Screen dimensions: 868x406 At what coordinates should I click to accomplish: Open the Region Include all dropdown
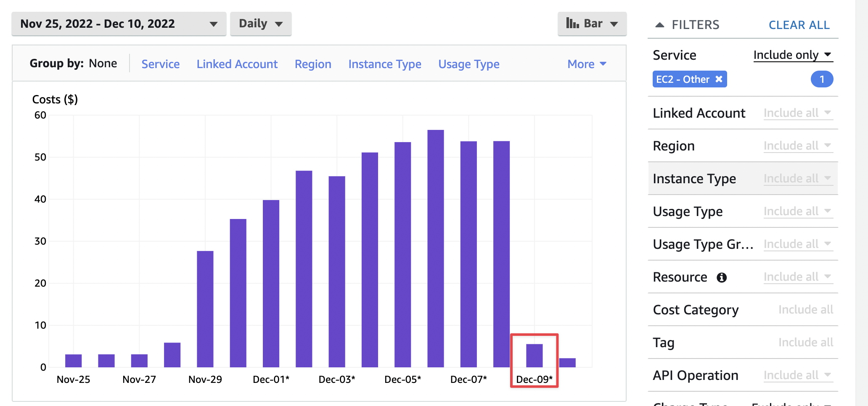798,145
